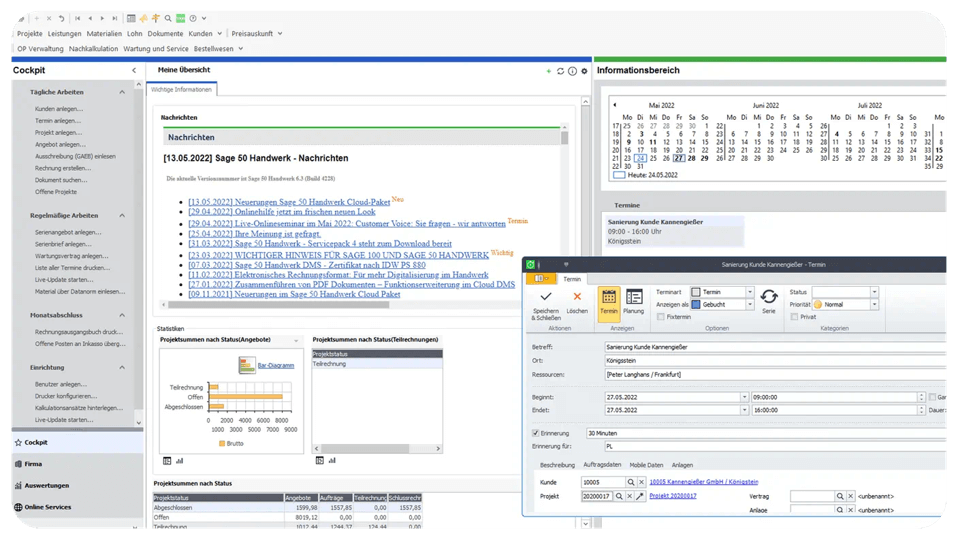
Task: Click the orange signpost toolbar icon
Action: (156, 18)
